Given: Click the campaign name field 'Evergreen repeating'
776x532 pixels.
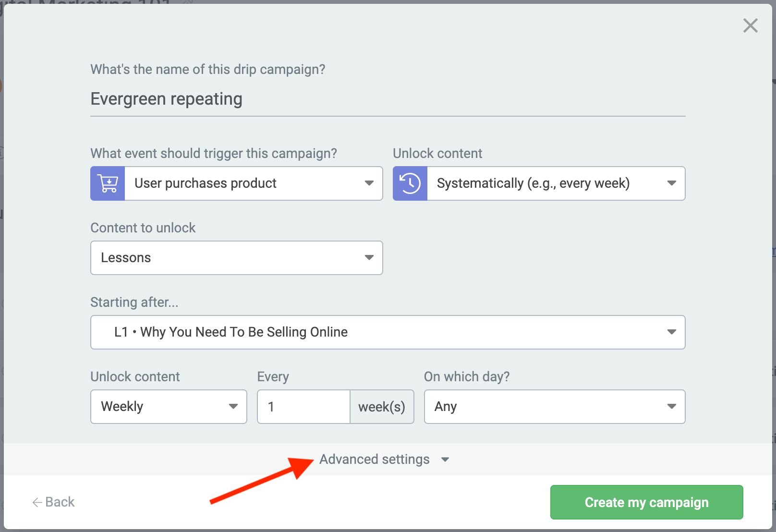Looking at the screenshot, I should click(387, 99).
